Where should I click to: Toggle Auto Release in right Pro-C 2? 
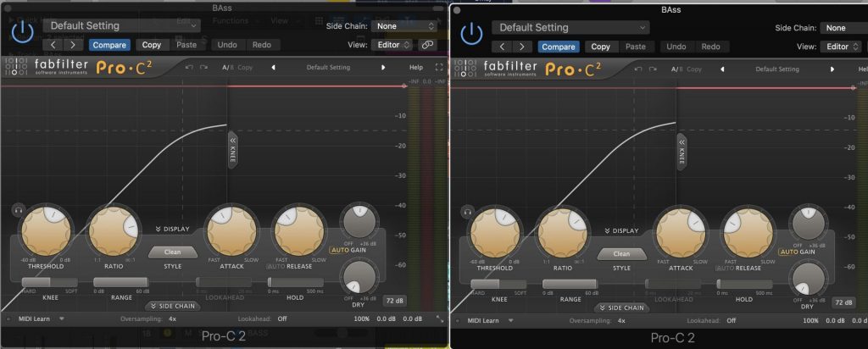coord(726,268)
